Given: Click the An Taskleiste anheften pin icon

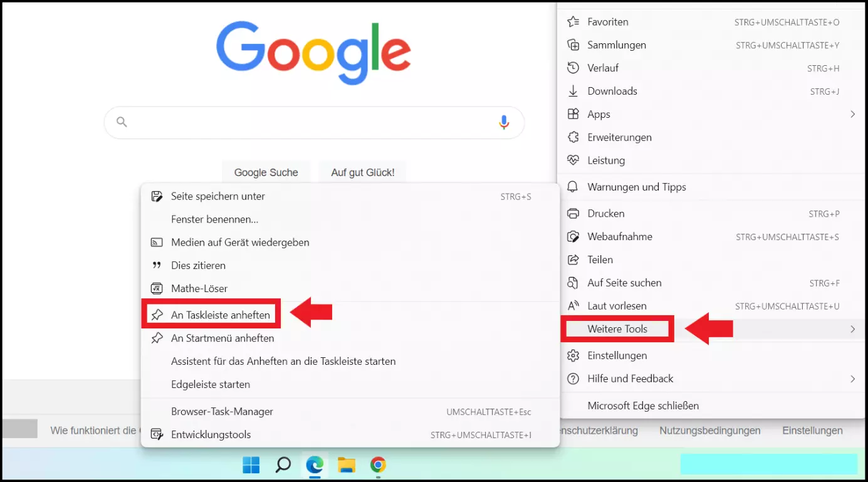Looking at the screenshot, I should click(157, 315).
